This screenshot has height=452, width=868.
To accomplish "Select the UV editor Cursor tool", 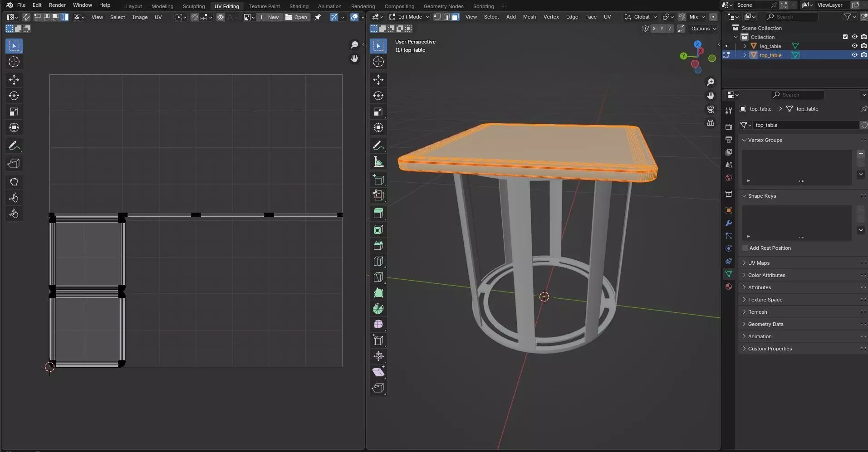I will tap(14, 62).
